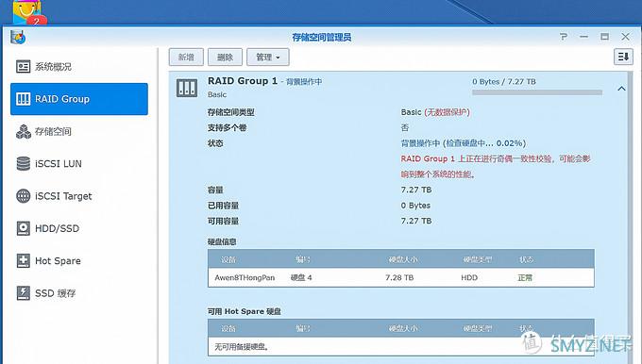Image resolution: width=642 pixels, height=364 pixels.
Task: Click the RAID Group 1 disk array icon
Action: (187, 88)
